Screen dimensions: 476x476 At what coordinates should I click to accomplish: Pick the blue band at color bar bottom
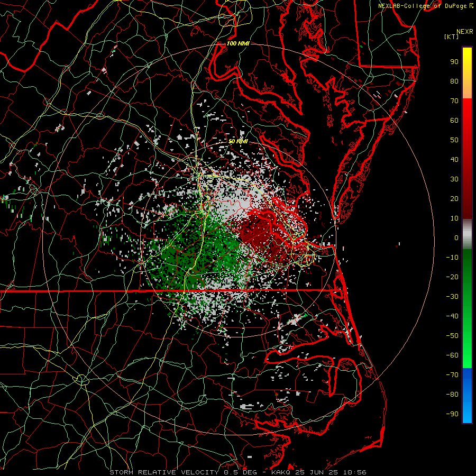[467, 395]
